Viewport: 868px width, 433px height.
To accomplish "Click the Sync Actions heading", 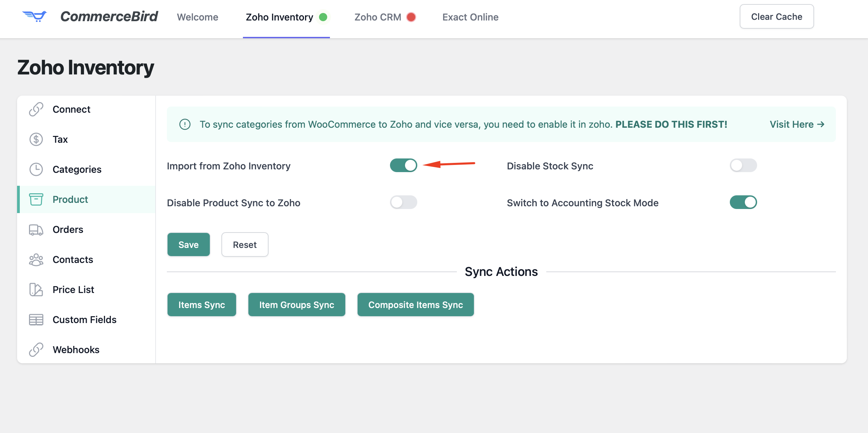I will [501, 272].
